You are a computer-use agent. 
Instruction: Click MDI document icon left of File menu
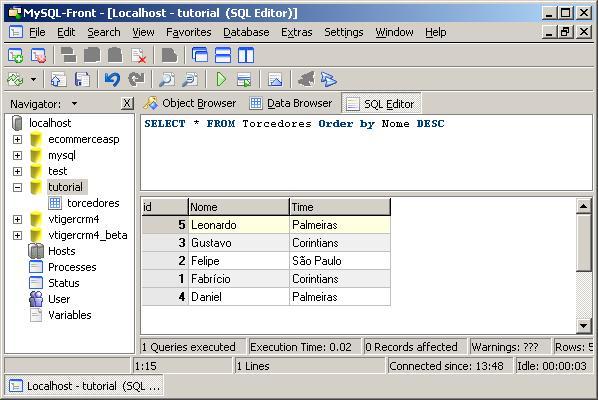click(x=16, y=32)
